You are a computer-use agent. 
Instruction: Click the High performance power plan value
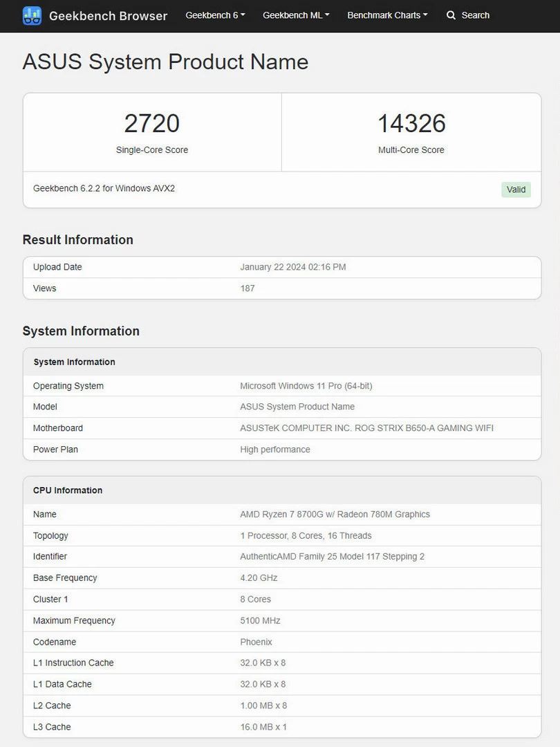click(275, 450)
